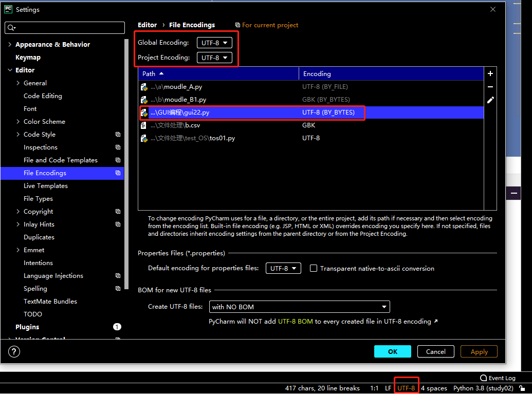This screenshot has width=532, height=394.
Task: Click the read-only lock icon in status bar
Action: click(522, 388)
